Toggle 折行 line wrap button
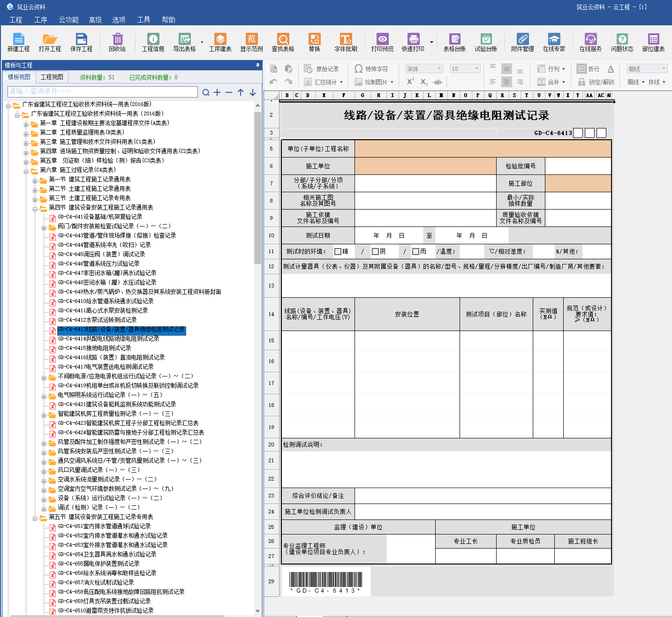 [588, 69]
